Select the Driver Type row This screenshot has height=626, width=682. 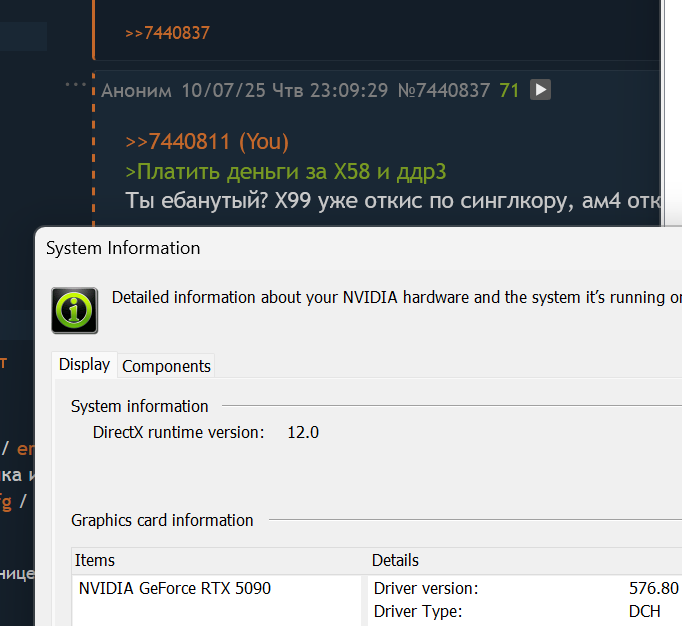pyautogui.click(x=418, y=611)
